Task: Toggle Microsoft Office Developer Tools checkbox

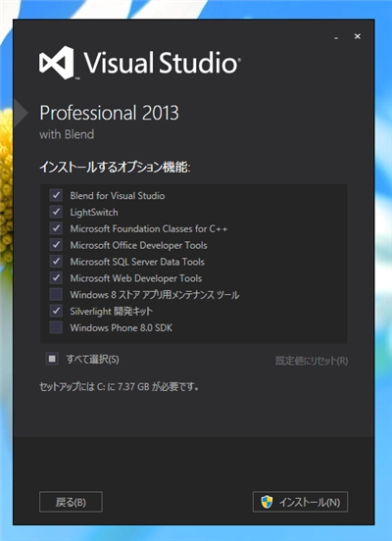Action: [56, 245]
